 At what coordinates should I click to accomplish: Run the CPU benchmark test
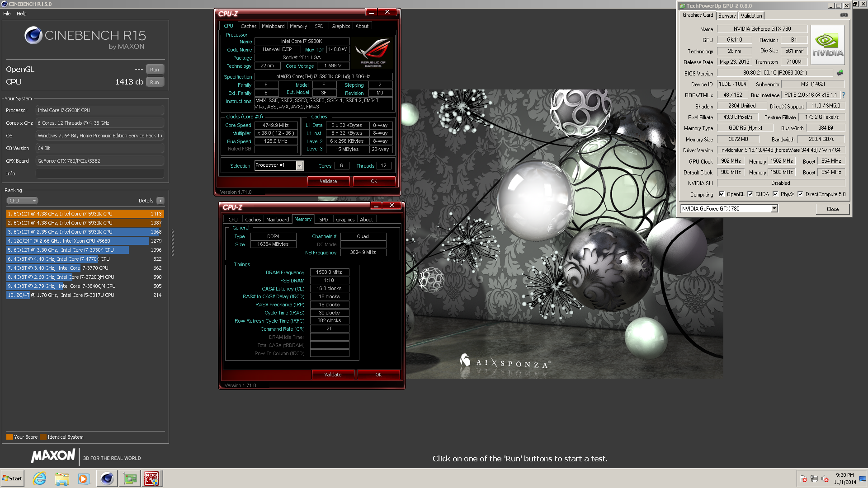pyautogui.click(x=155, y=82)
